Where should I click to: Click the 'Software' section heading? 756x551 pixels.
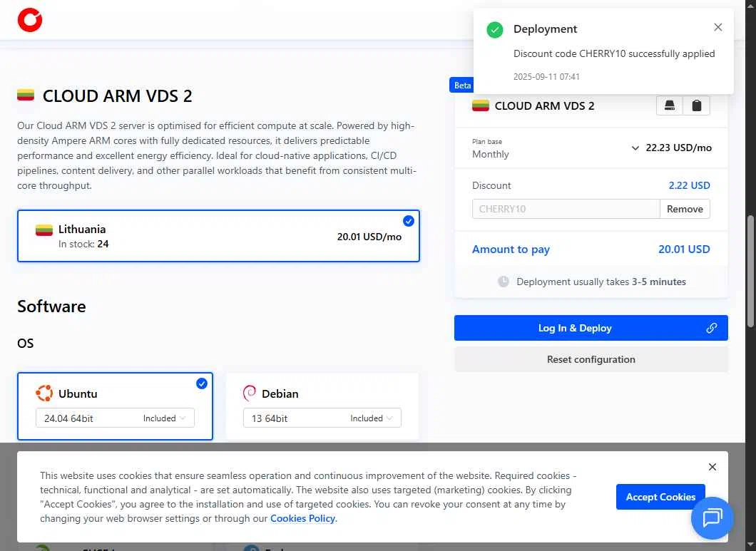click(51, 307)
